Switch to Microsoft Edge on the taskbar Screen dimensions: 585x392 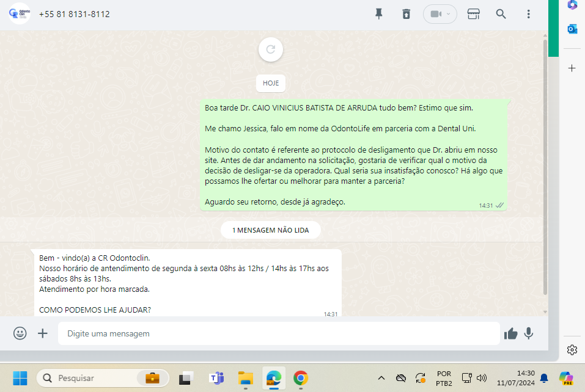point(273,378)
